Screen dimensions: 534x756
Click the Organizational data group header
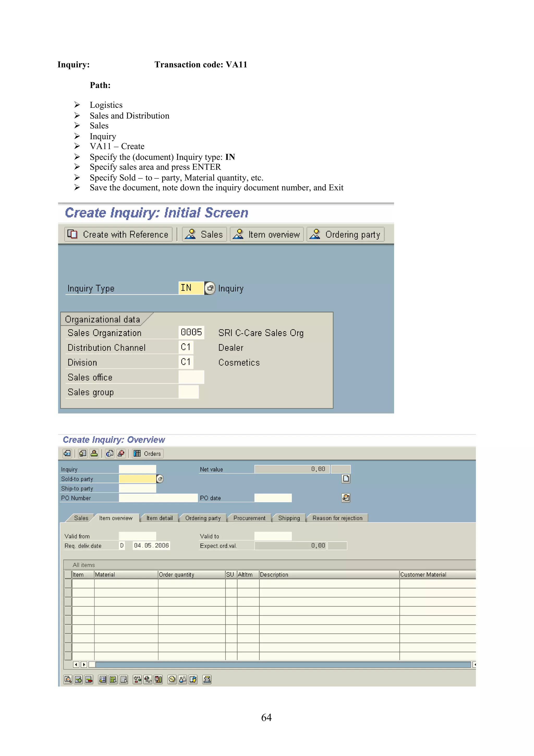click(102, 319)
